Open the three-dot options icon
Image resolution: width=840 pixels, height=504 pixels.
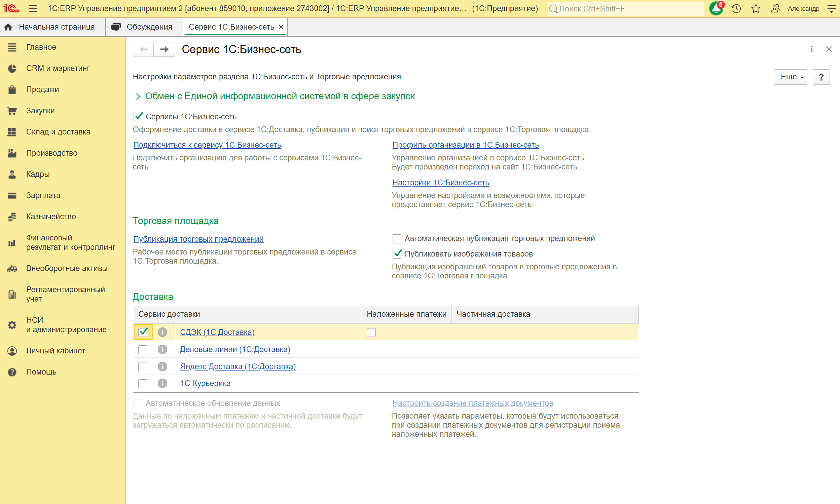[x=812, y=49]
